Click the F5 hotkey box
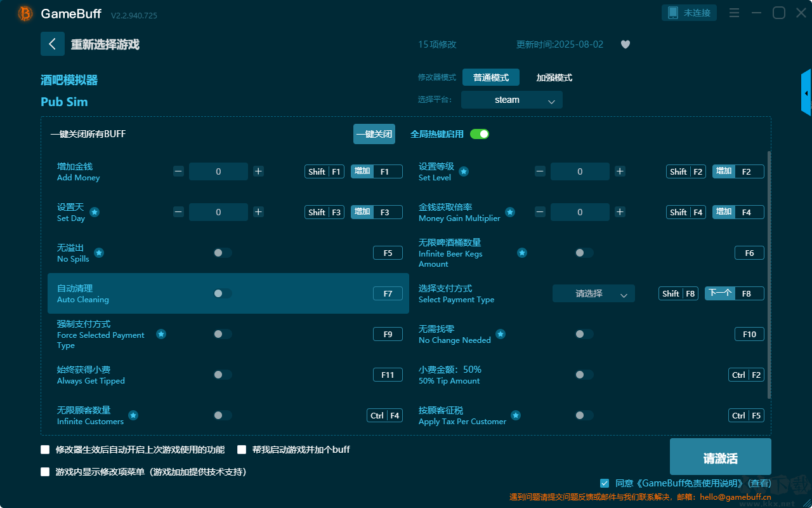This screenshot has width=812, height=508. (388, 253)
